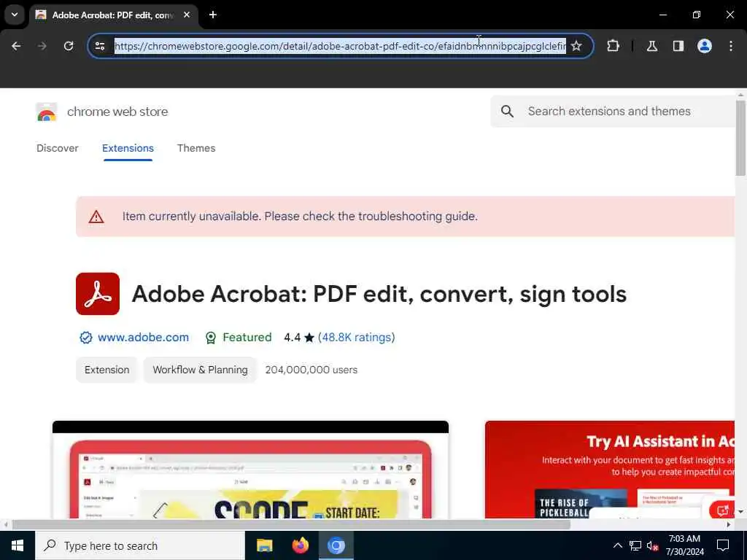
Task: Open the notification center icon
Action: click(723, 545)
